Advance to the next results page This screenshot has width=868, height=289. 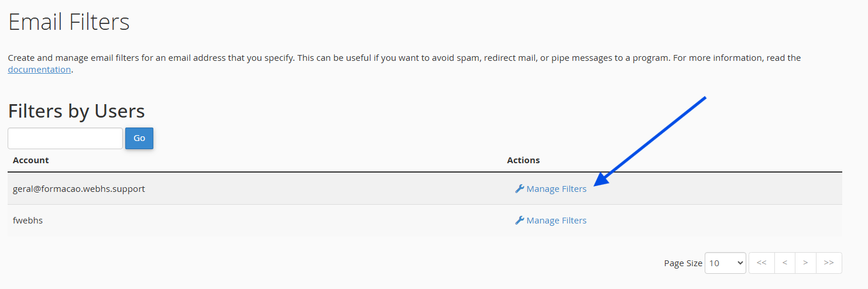pyautogui.click(x=805, y=263)
